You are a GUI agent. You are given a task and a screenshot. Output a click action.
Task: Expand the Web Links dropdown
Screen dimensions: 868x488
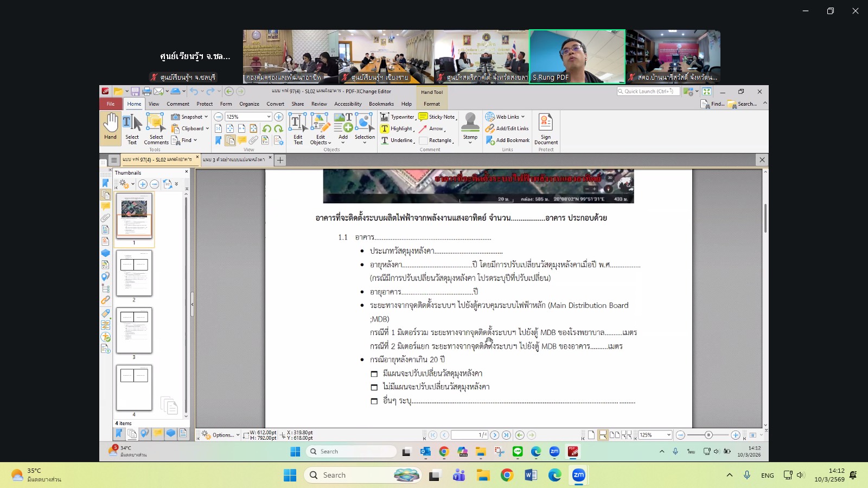(523, 117)
